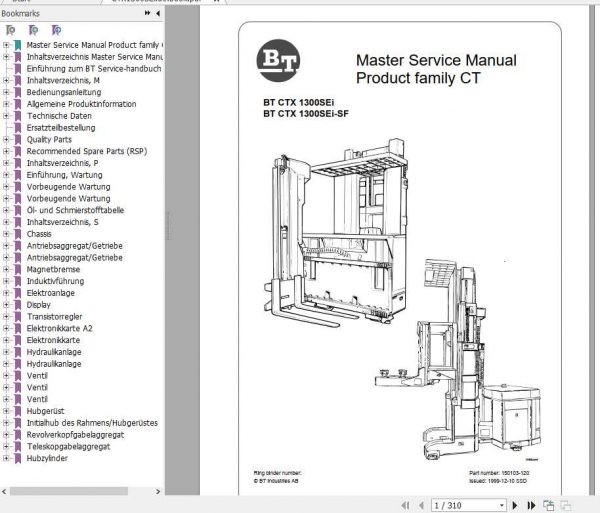Open the Induktivführung bookmark

55,281
